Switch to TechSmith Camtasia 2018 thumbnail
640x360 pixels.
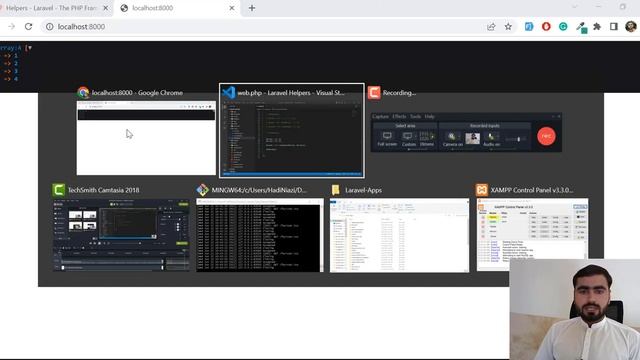point(121,235)
